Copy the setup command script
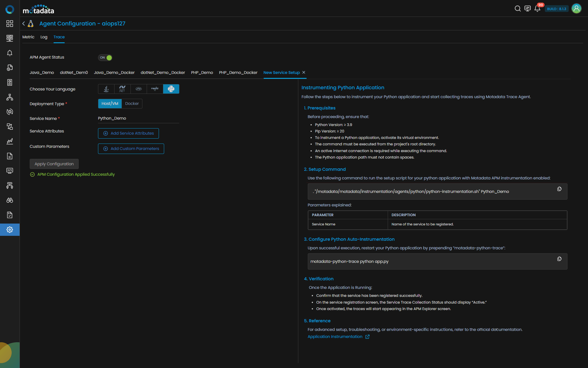Viewport: 588px width, 368px height. pos(559,189)
